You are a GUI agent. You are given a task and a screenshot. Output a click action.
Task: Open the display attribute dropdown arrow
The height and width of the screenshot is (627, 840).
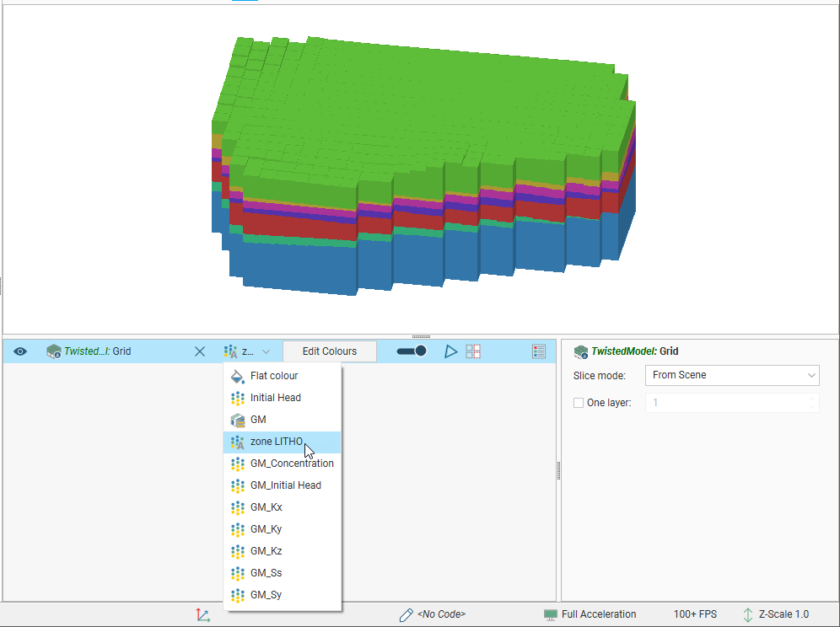(x=266, y=351)
